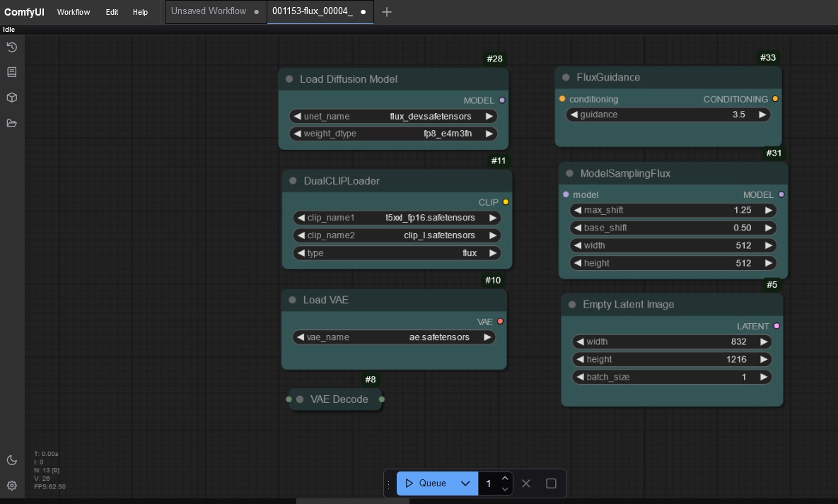Click the queue bar drag handle
The height and width of the screenshot is (504, 838).
coord(389,484)
